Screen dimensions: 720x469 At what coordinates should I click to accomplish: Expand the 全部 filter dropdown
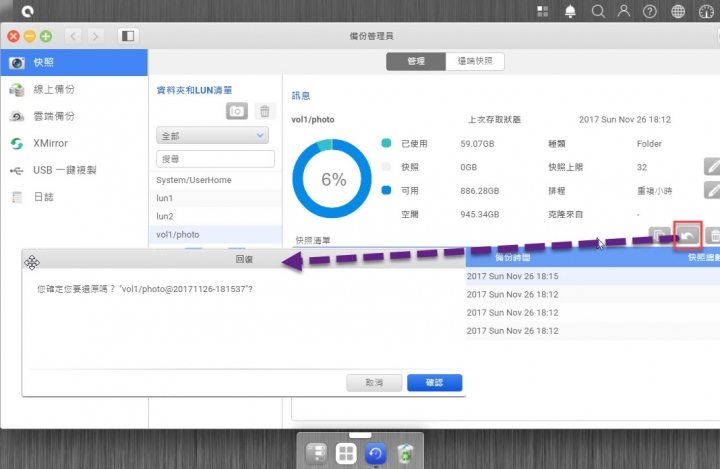(213, 136)
